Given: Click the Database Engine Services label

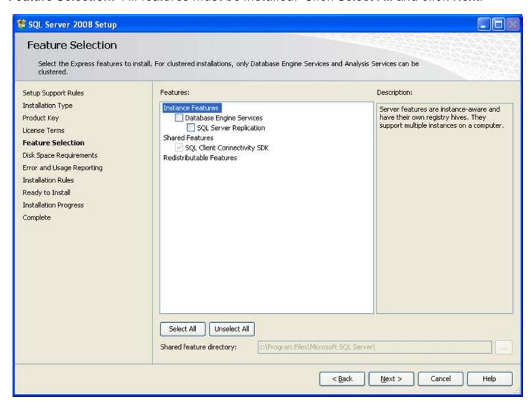Looking at the screenshot, I should [224, 118].
